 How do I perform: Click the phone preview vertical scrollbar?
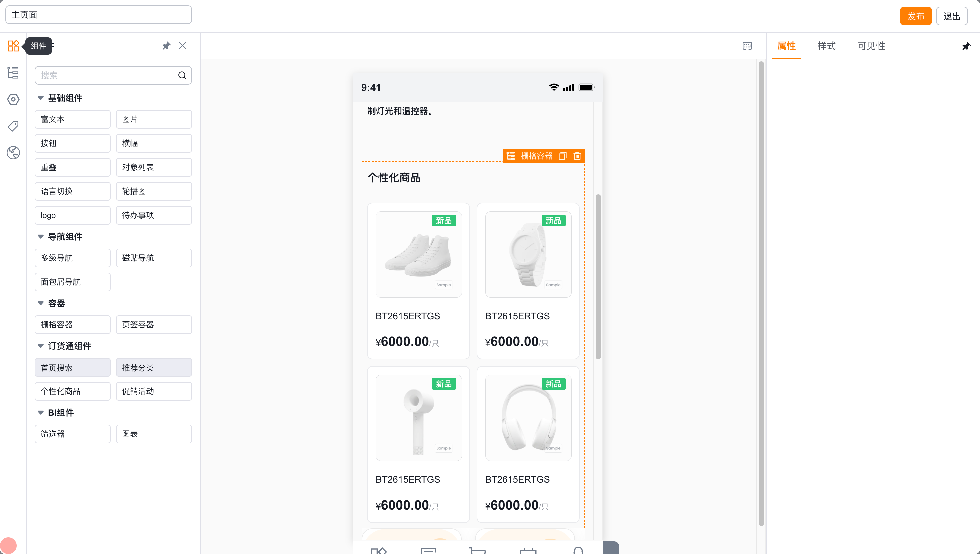tap(598, 277)
